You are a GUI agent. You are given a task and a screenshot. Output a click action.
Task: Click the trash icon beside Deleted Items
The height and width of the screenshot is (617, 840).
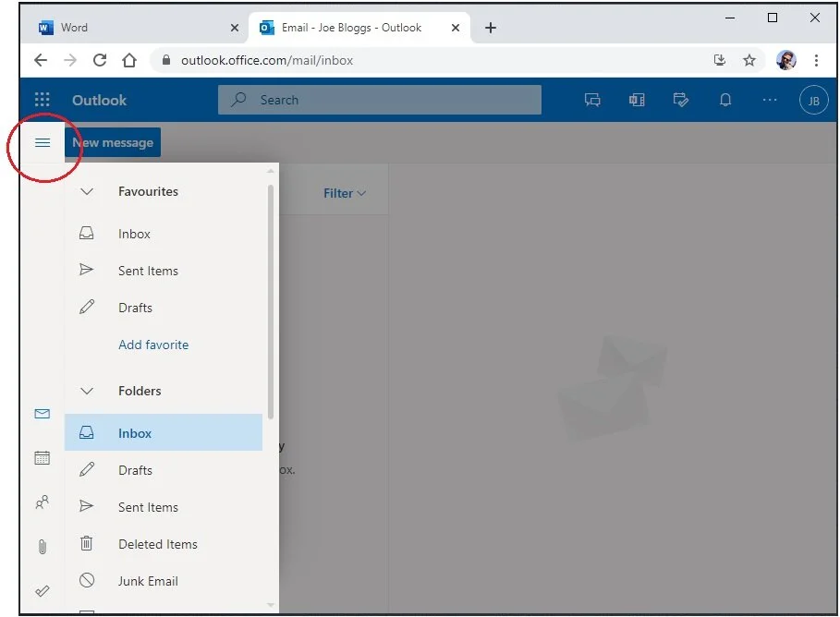tap(86, 544)
